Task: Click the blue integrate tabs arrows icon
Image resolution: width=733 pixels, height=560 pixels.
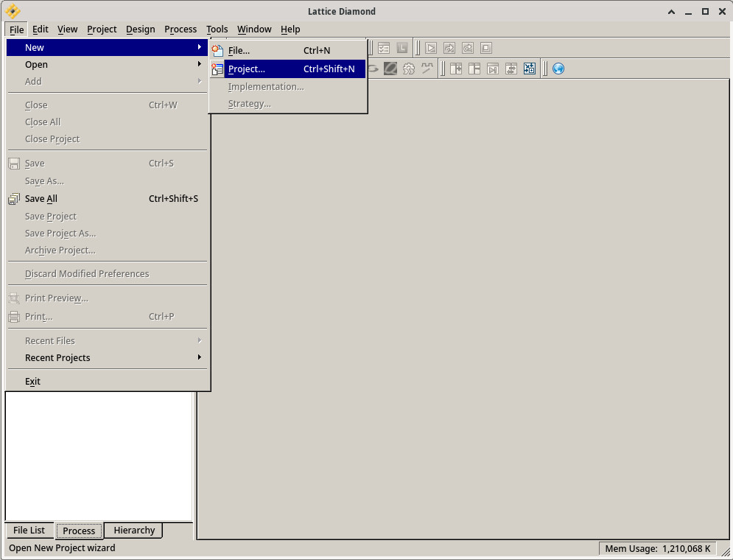Action: [x=529, y=69]
